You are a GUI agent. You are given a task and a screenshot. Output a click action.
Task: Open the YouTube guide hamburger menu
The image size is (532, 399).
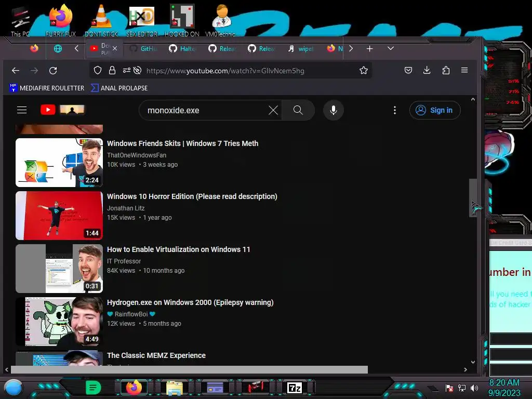(22, 110)
